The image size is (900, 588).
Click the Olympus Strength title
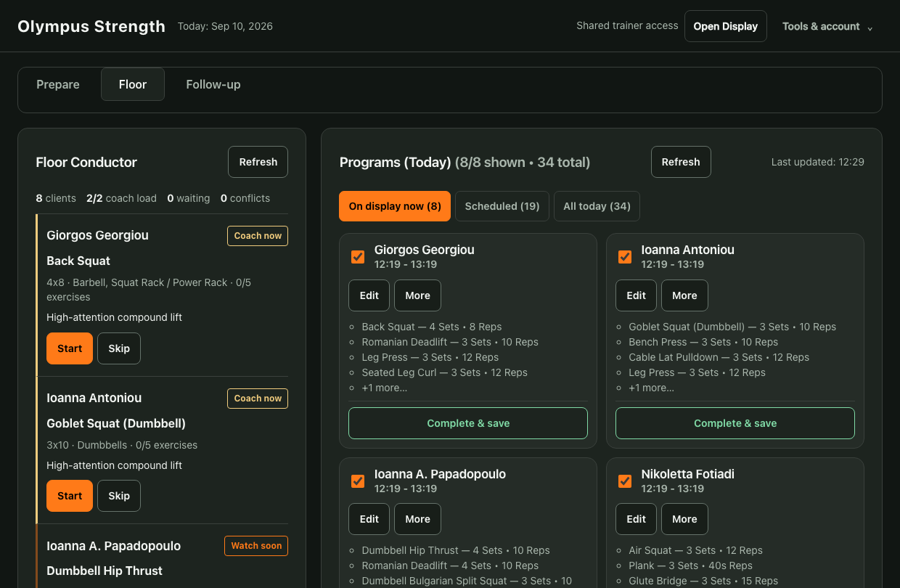[x=91, y=26]
